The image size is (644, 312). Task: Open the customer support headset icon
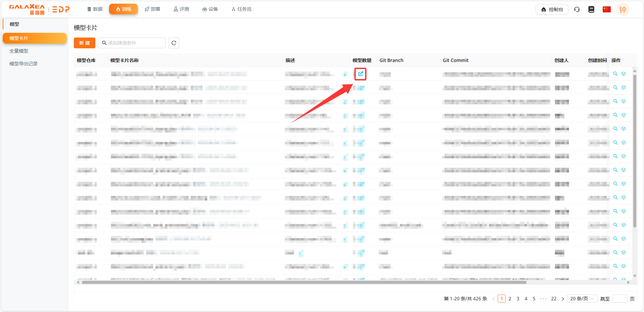pos(577,9)
